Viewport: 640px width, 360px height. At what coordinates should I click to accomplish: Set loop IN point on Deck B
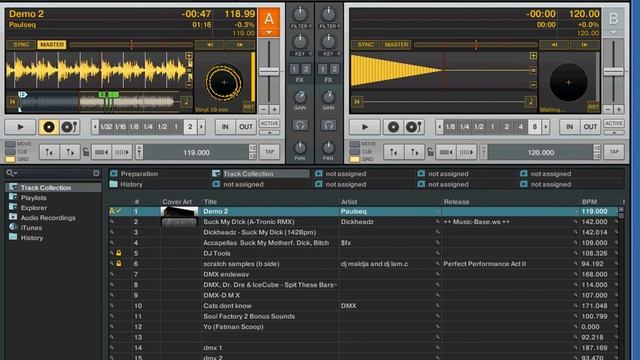coord(569,127)
